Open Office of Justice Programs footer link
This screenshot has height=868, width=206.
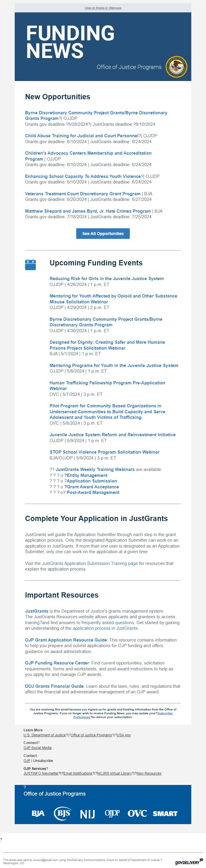coord(91,735)
